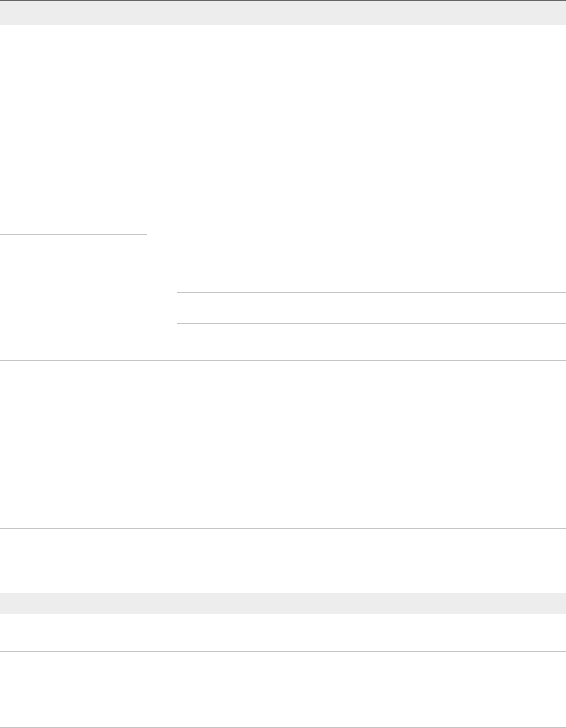Click the right cell below the thin right-column row
Image resolution: width=566 pixels, height=728 pixels.
point(371,341)
